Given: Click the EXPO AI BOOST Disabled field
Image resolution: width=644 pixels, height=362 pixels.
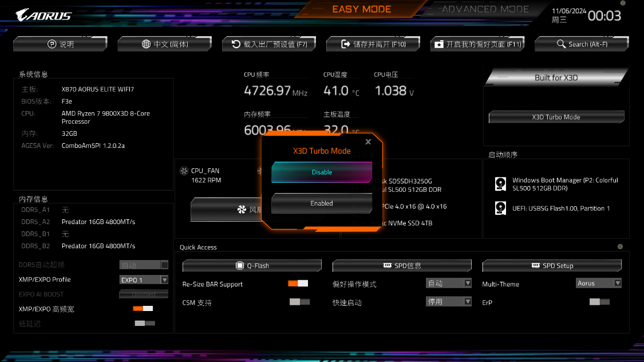Looking at the screenshot, I should 144,294.
